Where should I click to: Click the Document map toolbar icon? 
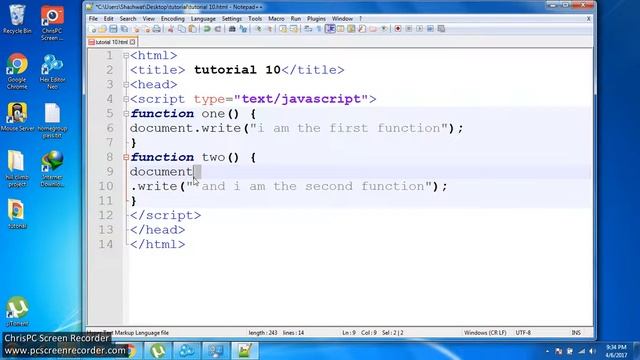(x=351, y=29)
